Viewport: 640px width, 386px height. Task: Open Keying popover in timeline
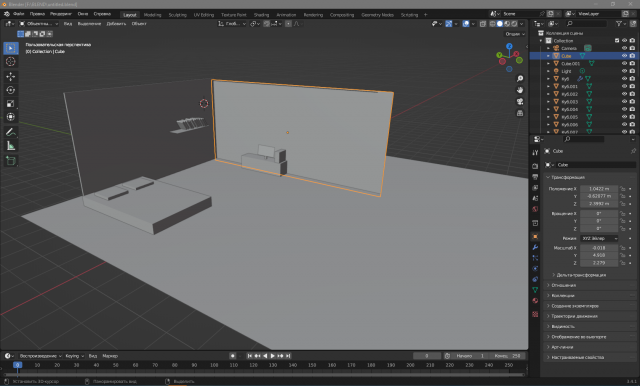pyautogui.click(x=74, y=356)
